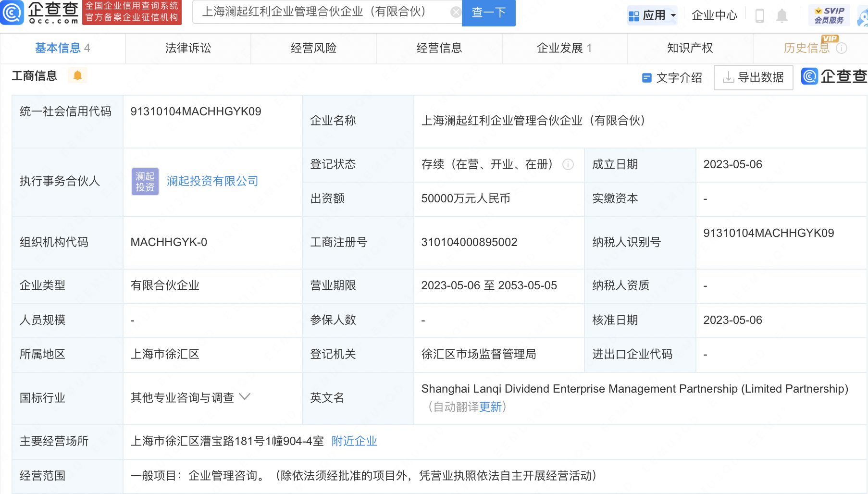Select the 有限合伙企业 type value
Screen dimensions: 868x494
tap(165, 285)
